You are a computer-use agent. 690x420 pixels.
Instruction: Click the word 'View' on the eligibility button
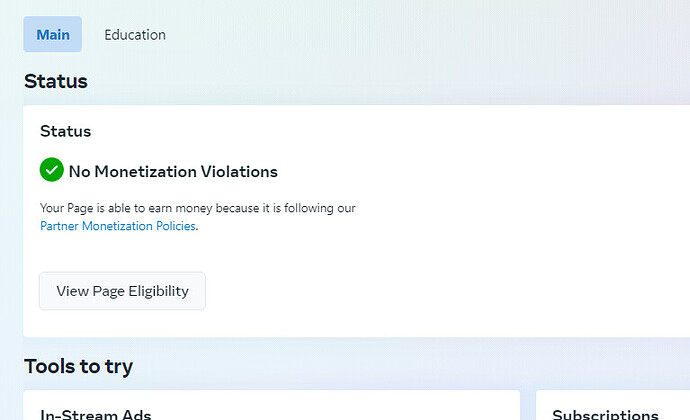click(x=72, y=291)
